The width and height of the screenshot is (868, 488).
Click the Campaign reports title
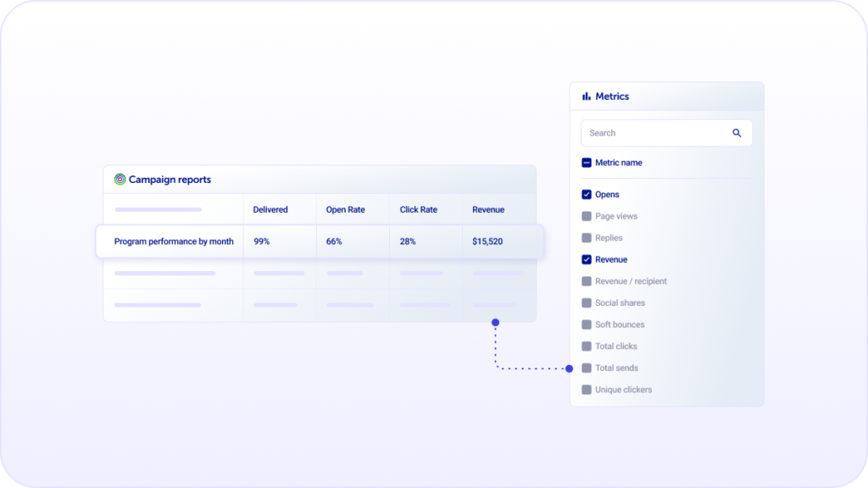click(x=169, y=179)
